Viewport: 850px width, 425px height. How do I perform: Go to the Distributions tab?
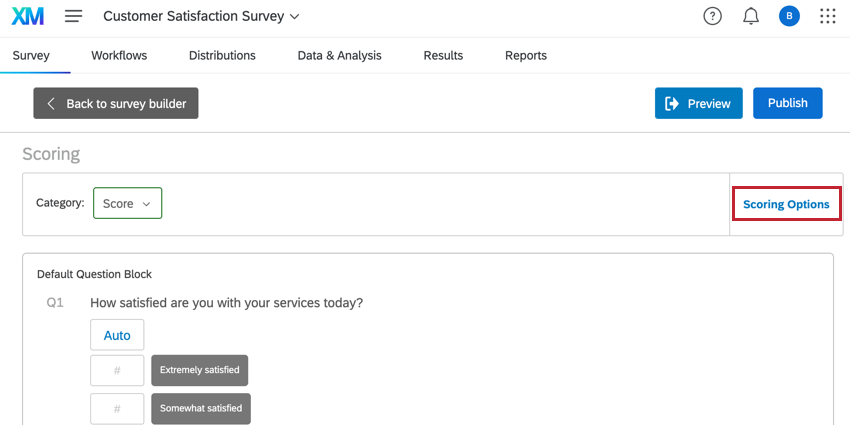tap(222, 56)
